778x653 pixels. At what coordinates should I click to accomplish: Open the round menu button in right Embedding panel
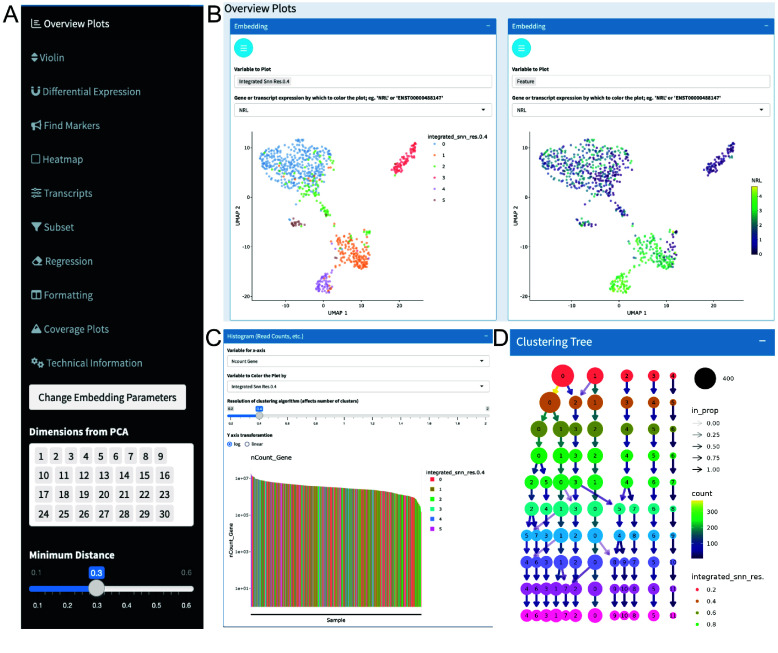pyautogui.click(x=523, y=47)
